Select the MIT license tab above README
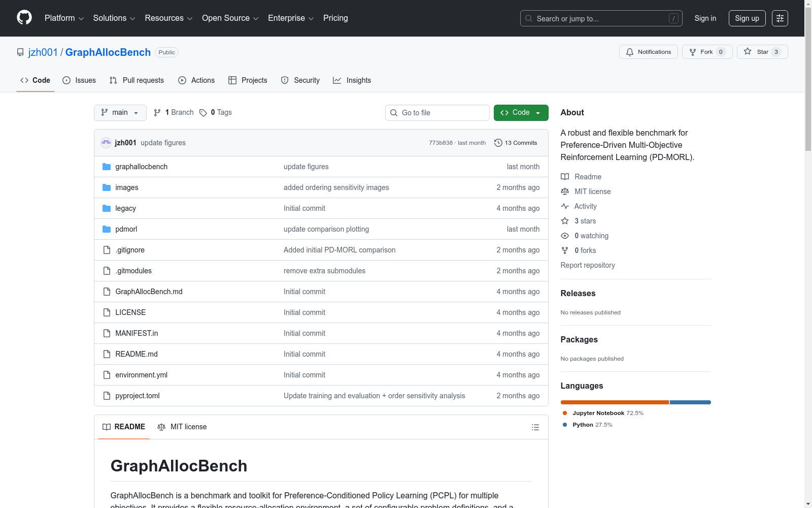This screenshot has height=508, width=812. [x=182, y=427]
